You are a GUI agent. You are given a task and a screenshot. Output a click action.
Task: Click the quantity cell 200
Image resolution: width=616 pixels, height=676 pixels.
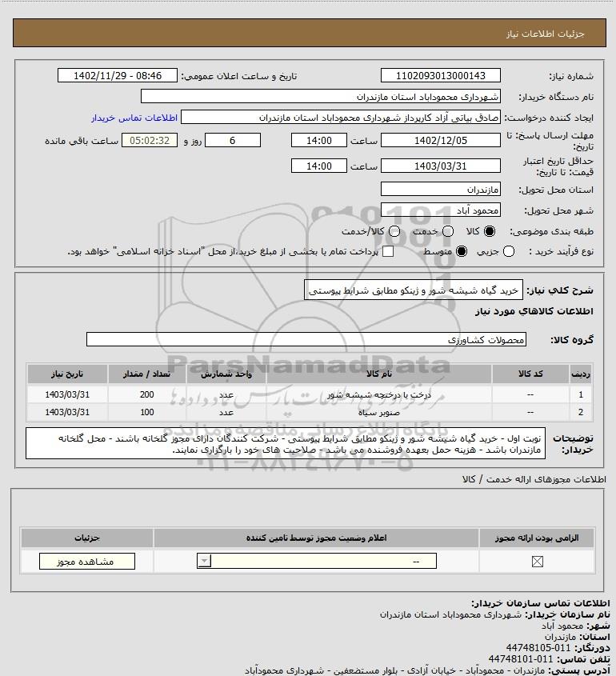pyautogui.click(x=146, y=394)
